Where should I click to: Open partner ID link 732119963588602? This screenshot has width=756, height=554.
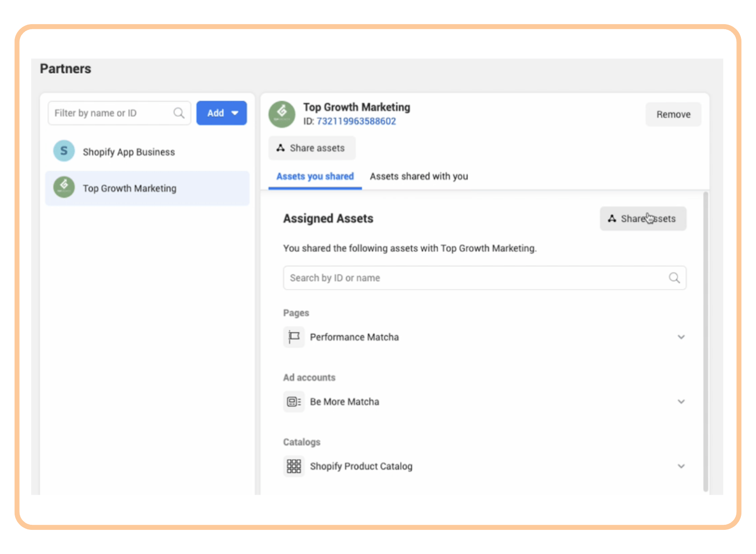point(356,121)
